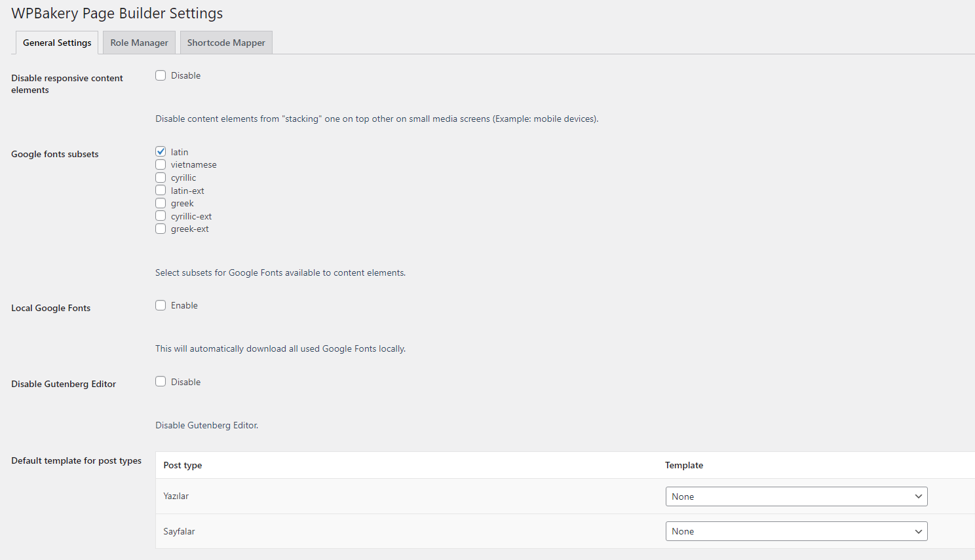Image resolution: width=975 pixels, height=560 pixels.
Task: Click the Disable Gutenberg Editor setting label
Action: 64,384
